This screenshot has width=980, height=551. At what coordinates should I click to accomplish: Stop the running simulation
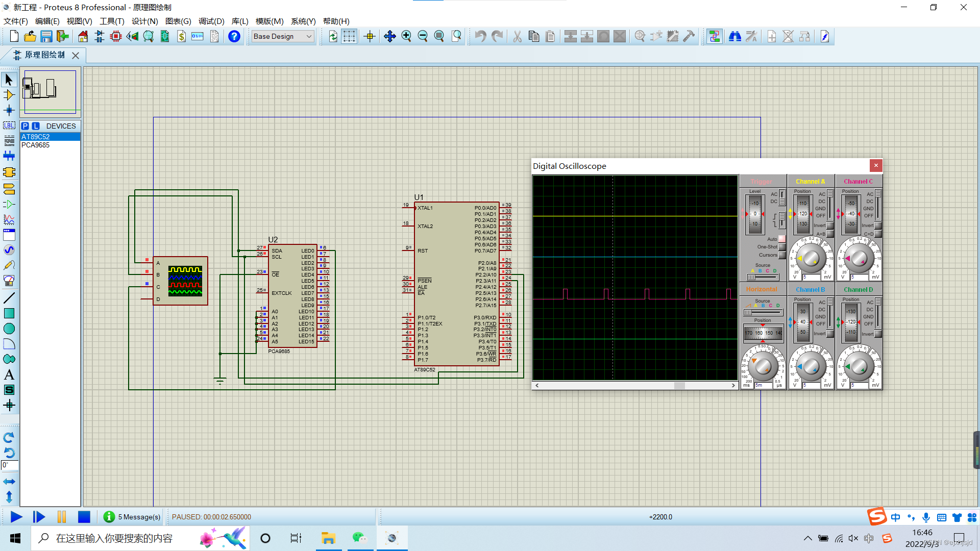pyautogui.click(x=84, y=517)
